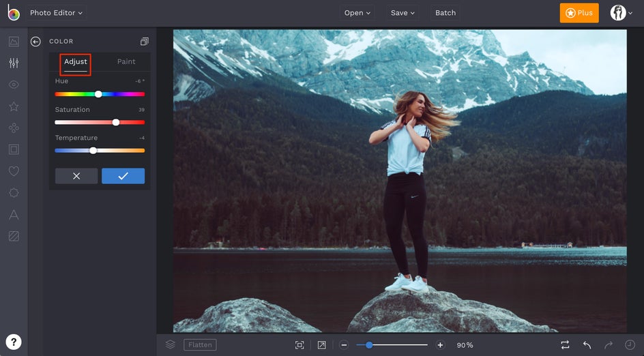This screenshot has height=356, width=644.
Task: Open the user profile avatar menu
Action: click(x=621, y=13)
